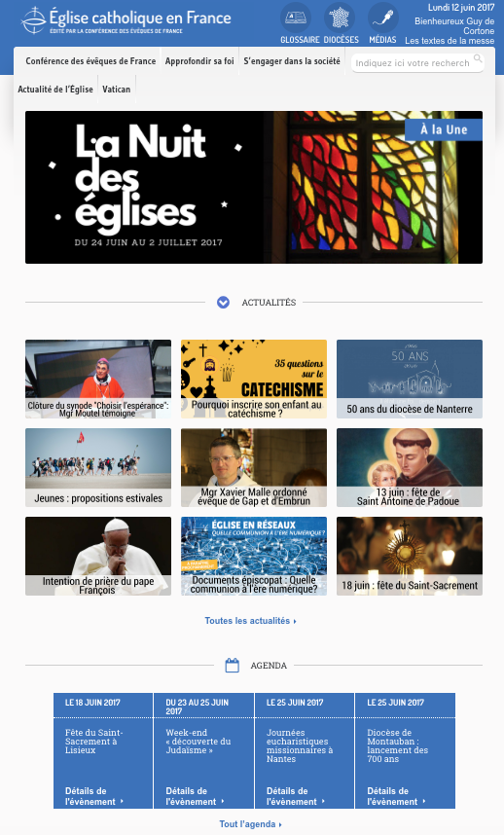View details of Diocèse de Montauban event

click(x=397, y=796)
